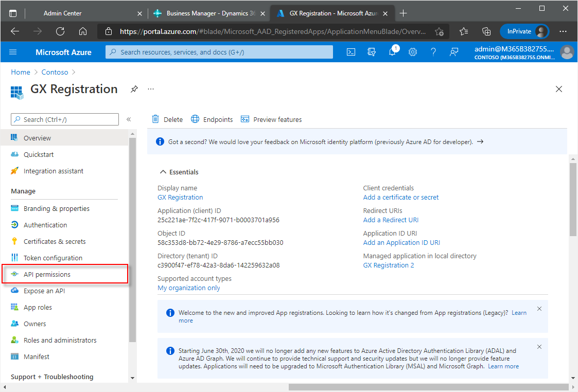
Task: Click the notifications bell icon
Action: click(x=392, y=52)
